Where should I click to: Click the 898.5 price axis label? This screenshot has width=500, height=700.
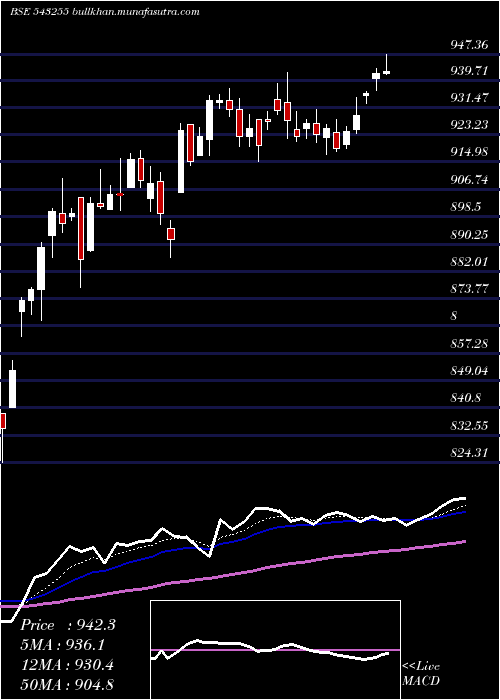[x=466, y=207]
